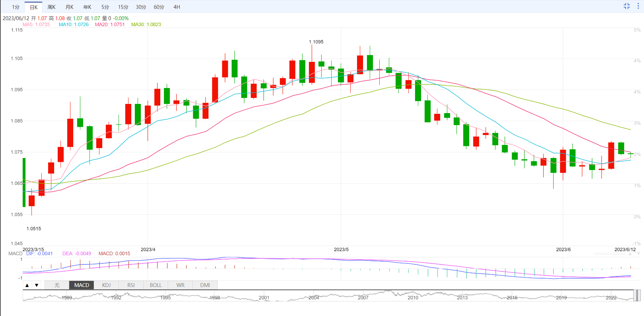Select the 日K daily chart tab
The width and height of the screenshot is (644, 316).
34,7
